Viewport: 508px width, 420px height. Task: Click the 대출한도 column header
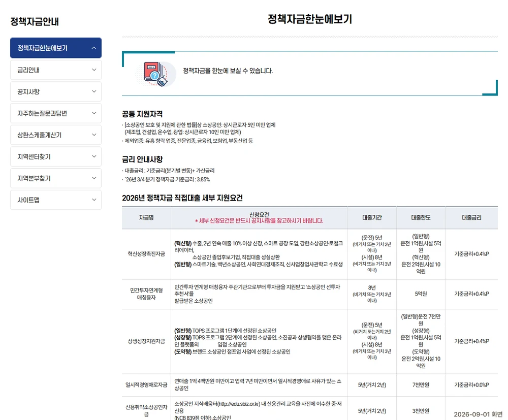[421, 217]
